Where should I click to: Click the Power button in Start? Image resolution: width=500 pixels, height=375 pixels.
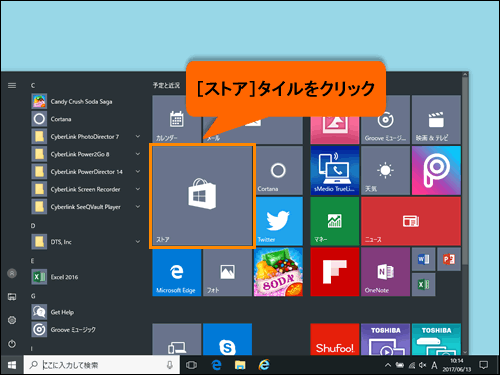12,344
